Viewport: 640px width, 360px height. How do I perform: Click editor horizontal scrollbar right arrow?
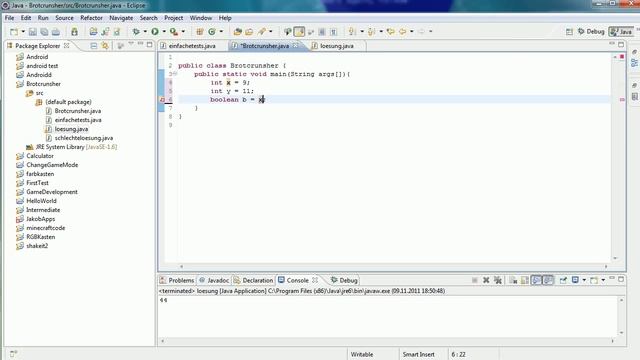pos(606,267)
